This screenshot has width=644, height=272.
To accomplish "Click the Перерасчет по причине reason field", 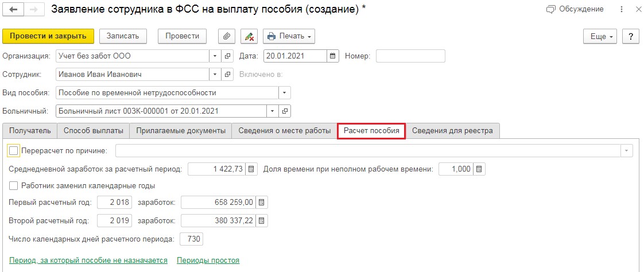I will coord(368,151).
